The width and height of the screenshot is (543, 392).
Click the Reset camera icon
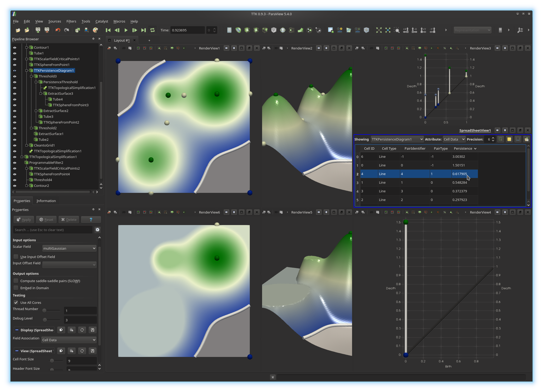point(379,30)
